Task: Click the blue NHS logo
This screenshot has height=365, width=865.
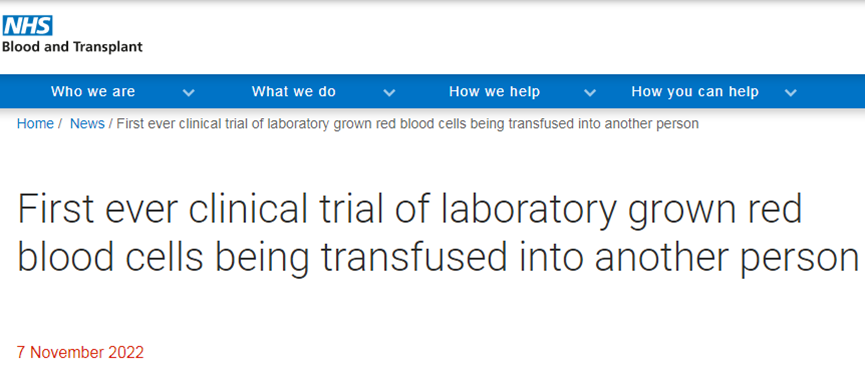Action: [27, 25]
